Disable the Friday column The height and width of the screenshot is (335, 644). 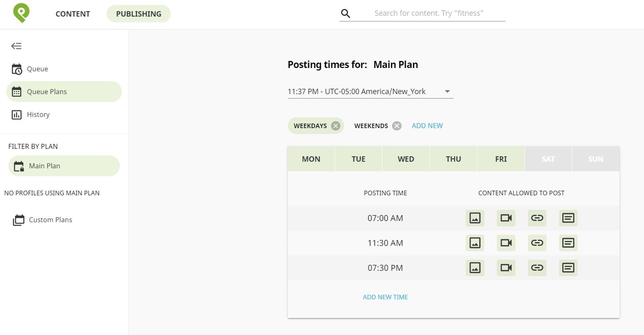click(501, 159)
